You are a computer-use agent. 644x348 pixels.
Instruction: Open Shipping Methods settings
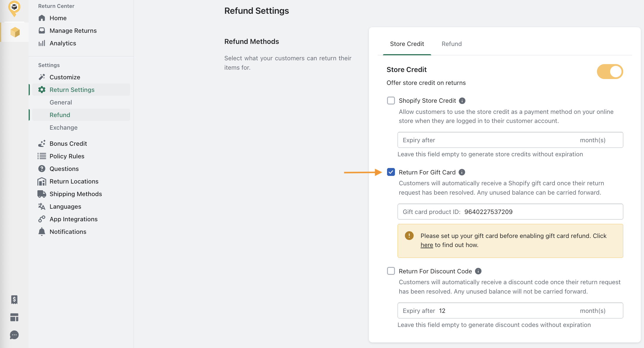pyautogui.click(x=81, y=194)
